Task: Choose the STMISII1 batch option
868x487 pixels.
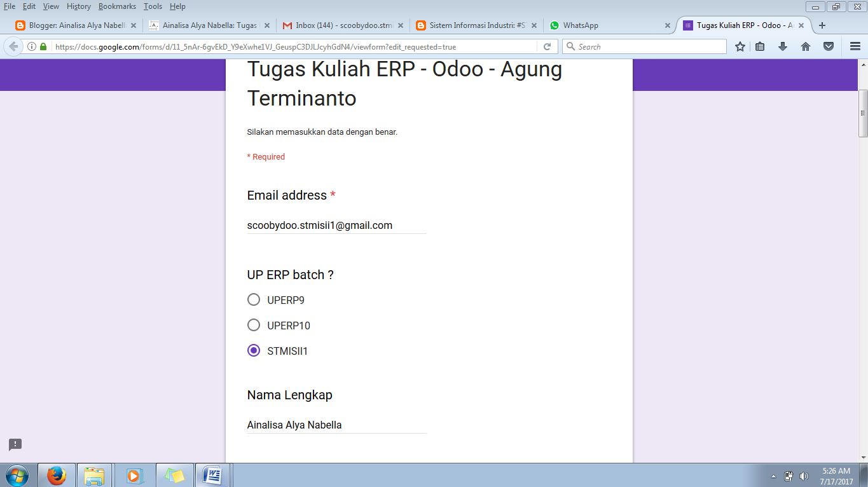Action: 254,350
